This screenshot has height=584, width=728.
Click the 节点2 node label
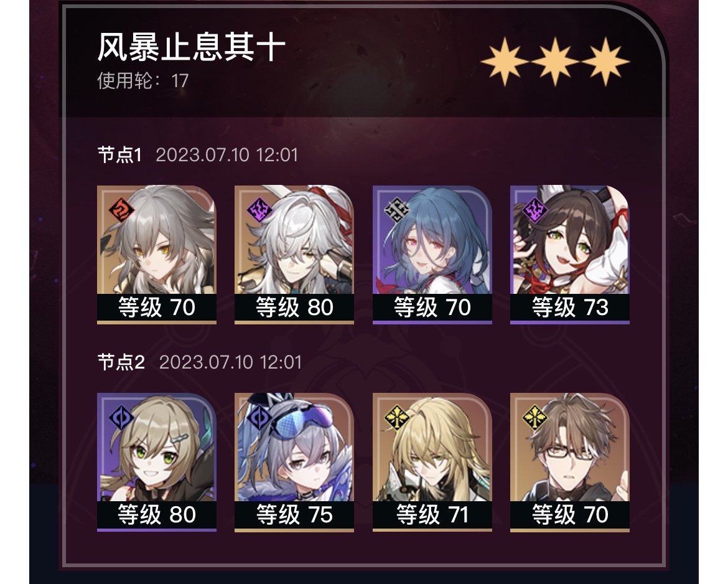121,362
